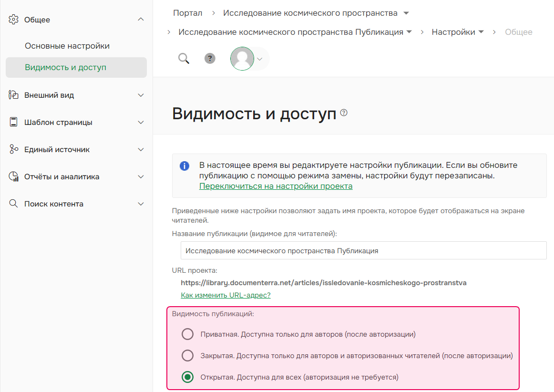Switch to Основные настройки in sidebar
Image resolution: width=554 pixels, height=392 pixels.
pos(67,45)
